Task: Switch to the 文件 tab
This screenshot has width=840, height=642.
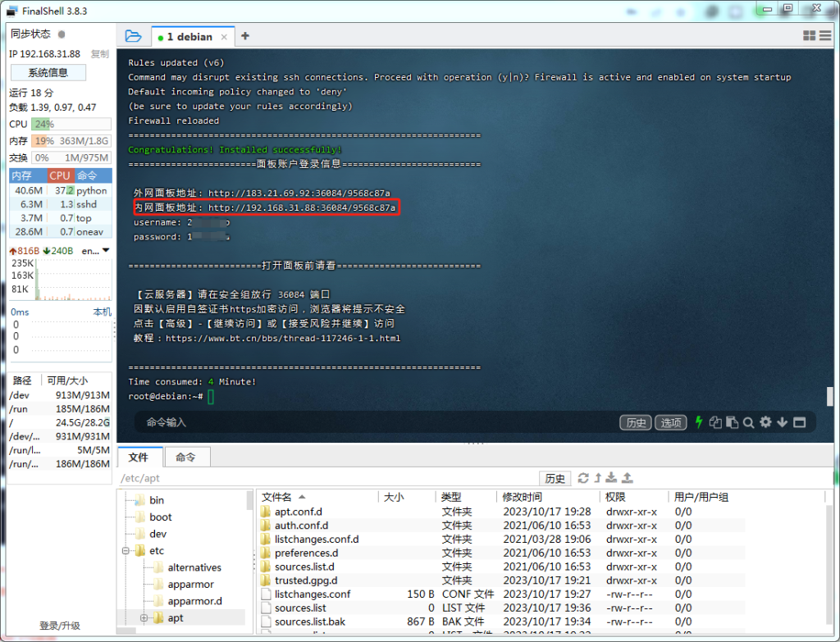Action: pyautogui.click(x=139, y=458)
